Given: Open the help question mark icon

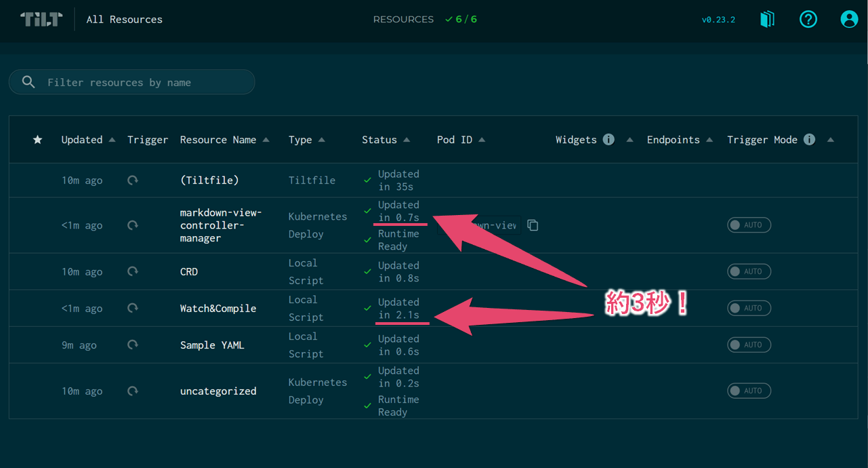Looking at the screenshot, I should 808,19.
